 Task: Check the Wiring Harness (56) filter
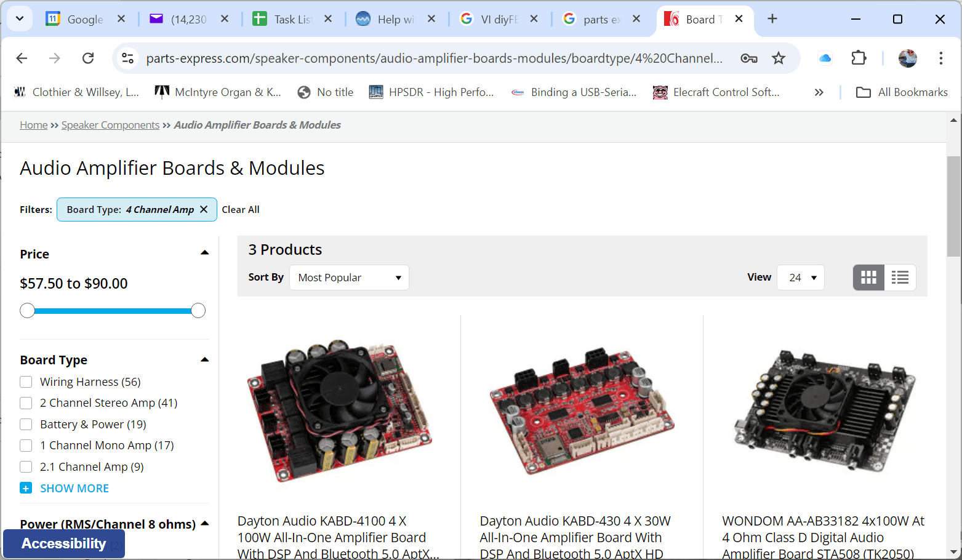coord(26,382)
